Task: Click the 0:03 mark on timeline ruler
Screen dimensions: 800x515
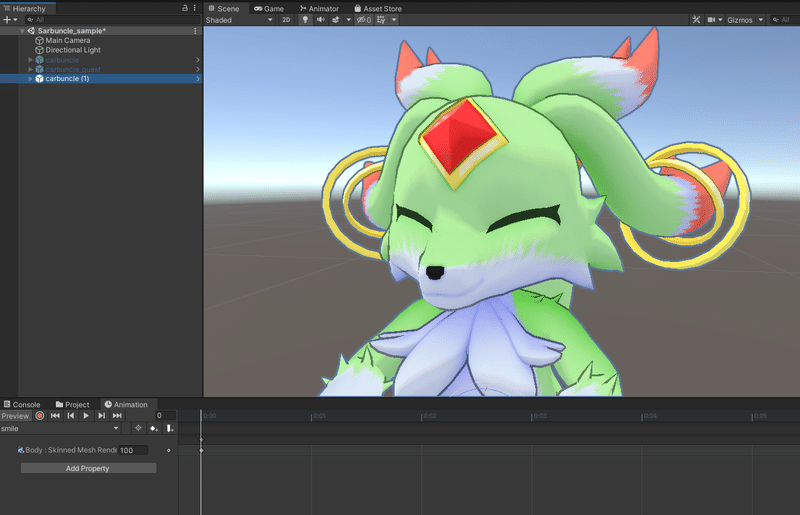Action: click(x=540, y=416)
